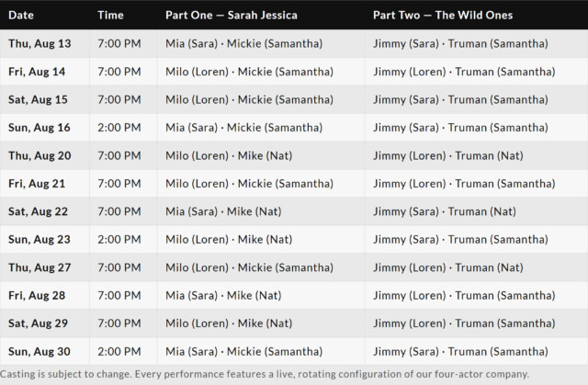
Task: Select Part Two cast for Thu, Aug 20
Action: [448, 155]
